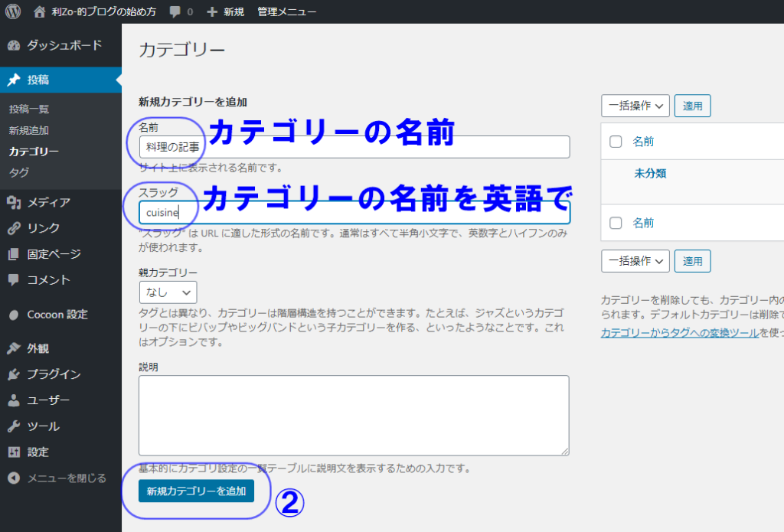The width and height of the screenshot is (784, 532).
Task: Open the プラグイン menu icon
Action: pyautogui.click(x=14, y=374)
